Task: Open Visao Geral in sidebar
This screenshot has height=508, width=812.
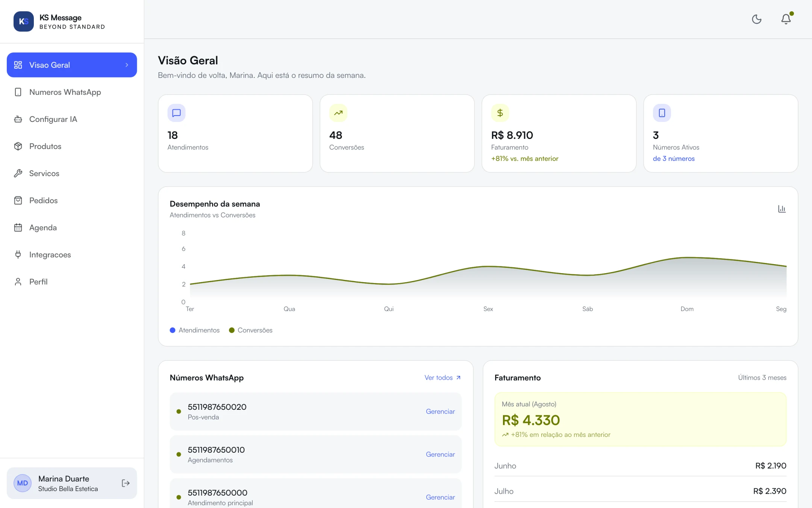Action: click(72, 65)
